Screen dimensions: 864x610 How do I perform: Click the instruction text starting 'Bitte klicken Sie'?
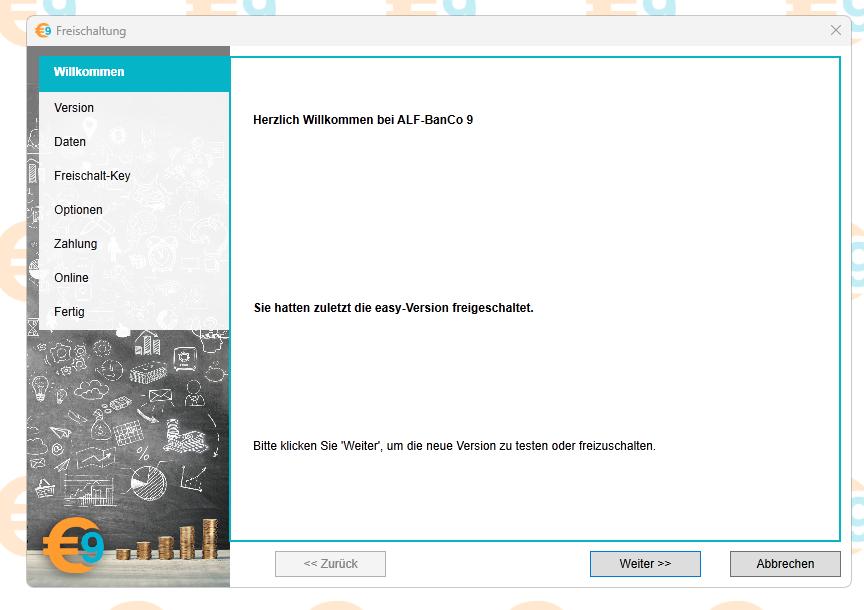[x=455, y=446]
